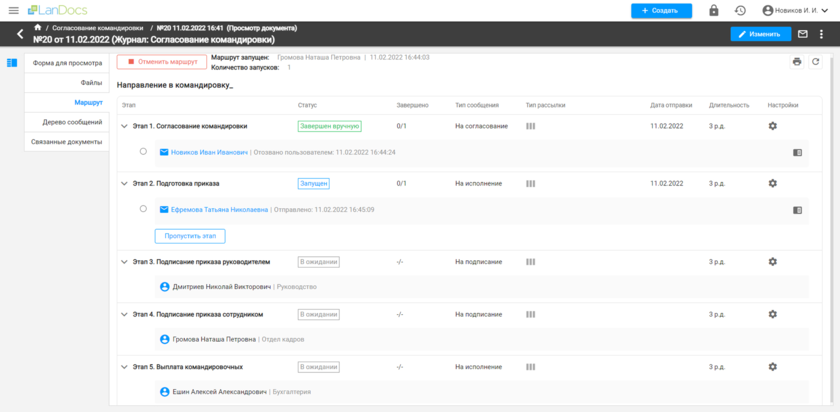
Task: Click the mail envelope icon
Action: tap(802, 34)
